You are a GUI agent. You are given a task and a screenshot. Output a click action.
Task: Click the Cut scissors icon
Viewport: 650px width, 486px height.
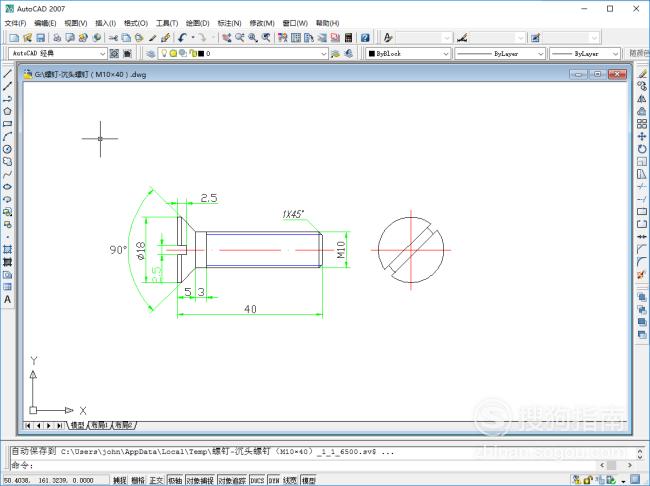(x=113, y=38)
